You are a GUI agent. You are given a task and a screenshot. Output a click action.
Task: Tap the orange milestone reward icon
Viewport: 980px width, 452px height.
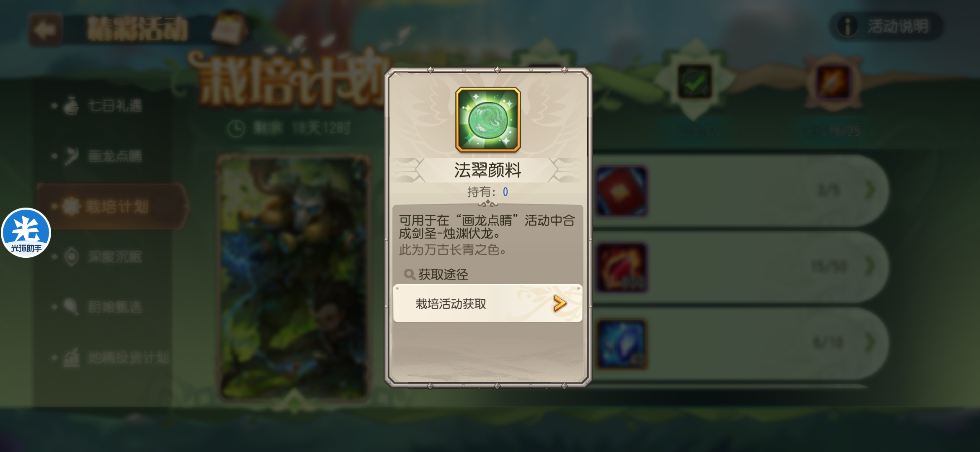coord(833,82)
